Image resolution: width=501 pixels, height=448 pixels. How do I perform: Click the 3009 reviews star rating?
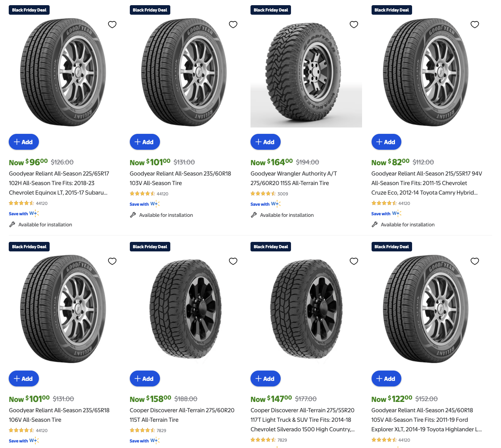pos(263,194)
